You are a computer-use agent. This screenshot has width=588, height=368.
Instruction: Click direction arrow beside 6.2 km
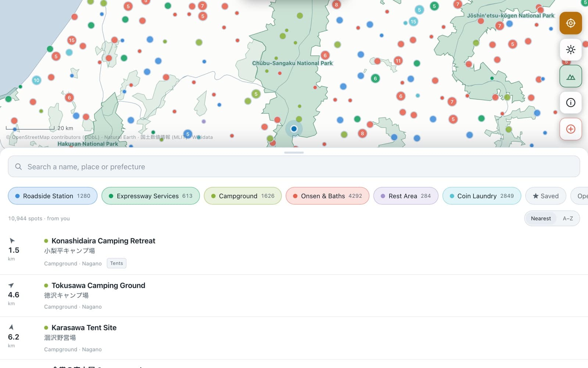(x=11, y=327)
